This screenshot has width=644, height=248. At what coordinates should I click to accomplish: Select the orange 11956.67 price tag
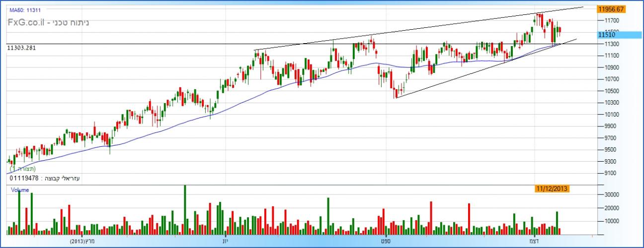pos(611,9)
